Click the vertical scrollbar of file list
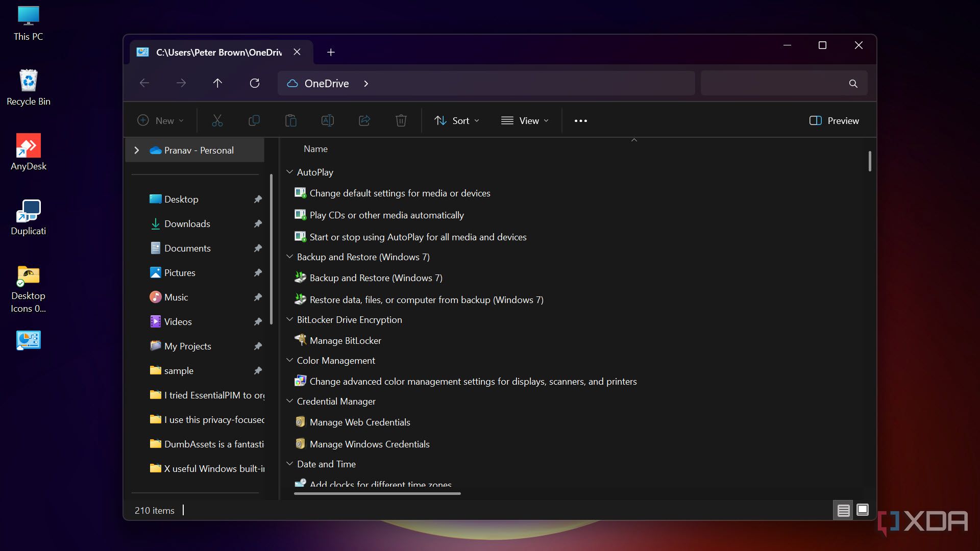980x551 pixels. [x=870, y=161]
